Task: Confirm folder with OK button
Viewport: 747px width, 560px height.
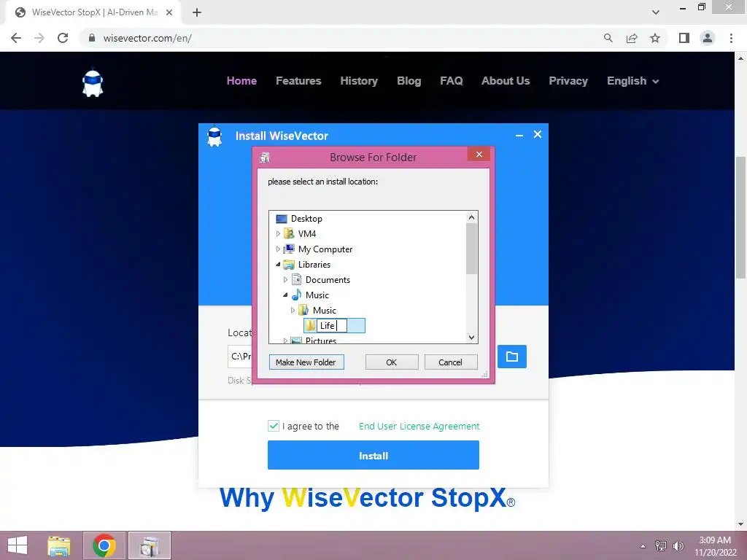Action: [x=392, y=362]
